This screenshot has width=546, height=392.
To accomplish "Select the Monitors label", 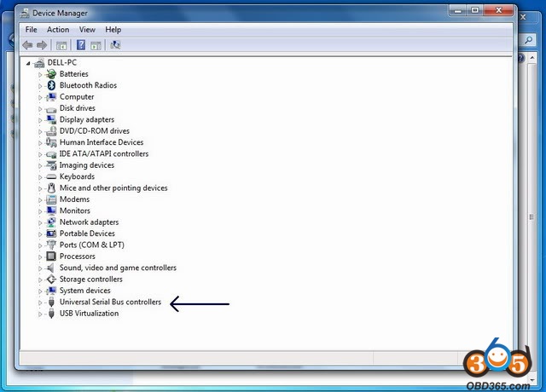I will (x=75, y=210).
